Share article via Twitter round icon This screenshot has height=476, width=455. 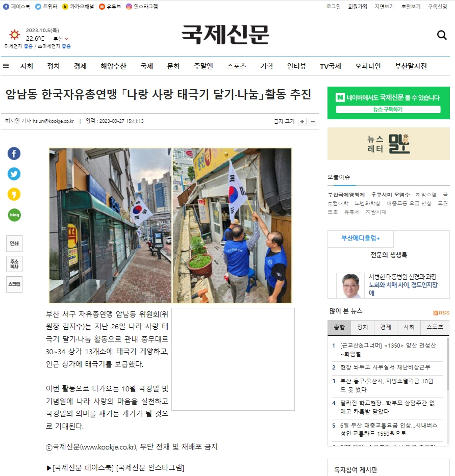[14, 174]
